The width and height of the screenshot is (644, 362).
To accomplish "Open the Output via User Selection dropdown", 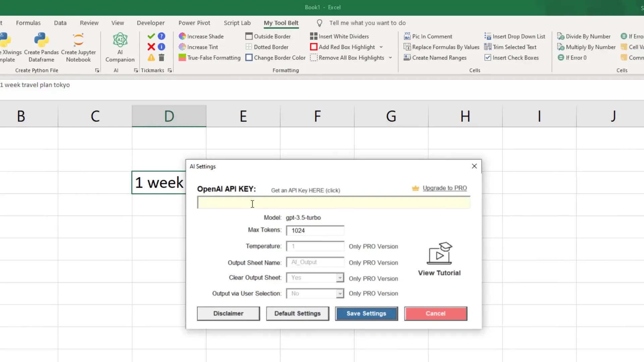I will 340,294.
